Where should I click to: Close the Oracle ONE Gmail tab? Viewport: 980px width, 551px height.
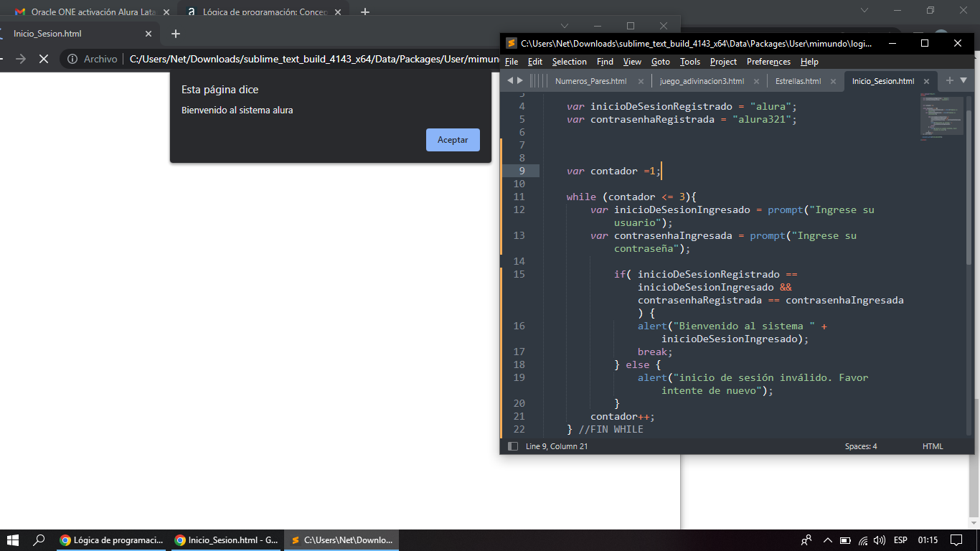[166, 12]
